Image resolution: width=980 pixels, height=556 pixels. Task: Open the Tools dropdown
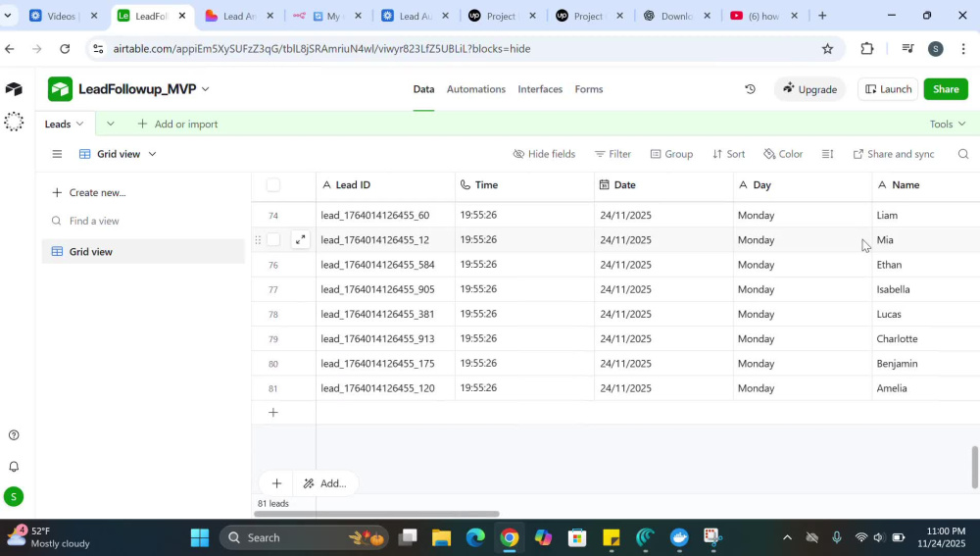click(x=948, y=124)
